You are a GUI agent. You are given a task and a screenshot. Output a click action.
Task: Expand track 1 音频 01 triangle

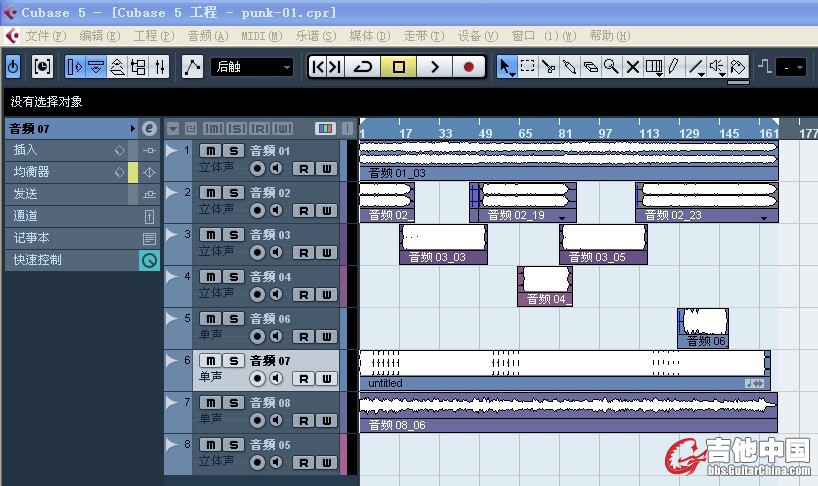tap(172, 151)
